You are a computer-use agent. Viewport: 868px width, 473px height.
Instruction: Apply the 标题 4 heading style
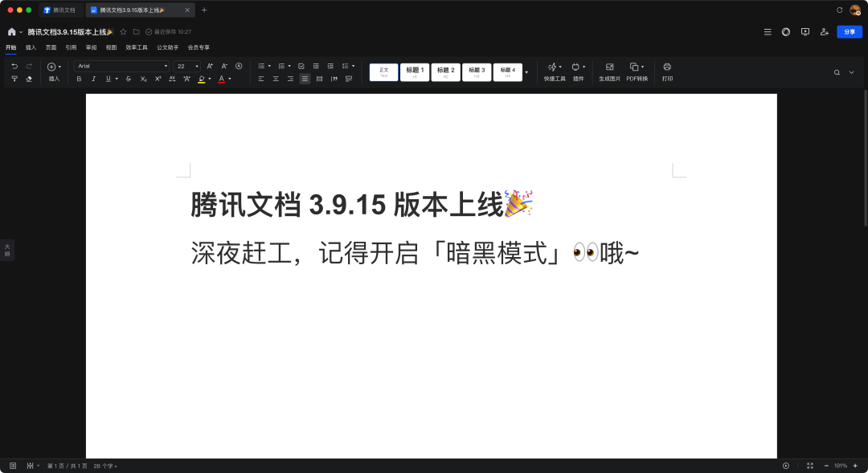tap(508, 72)
